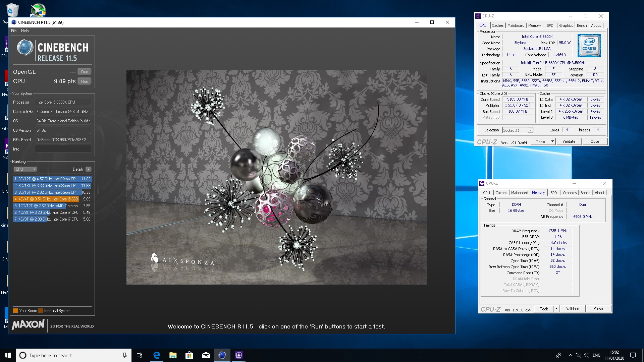The width and height of the screenshot is (644, 362).
Task: Switch to Caches tab in top CPU-Z
Action: point(498,25)
